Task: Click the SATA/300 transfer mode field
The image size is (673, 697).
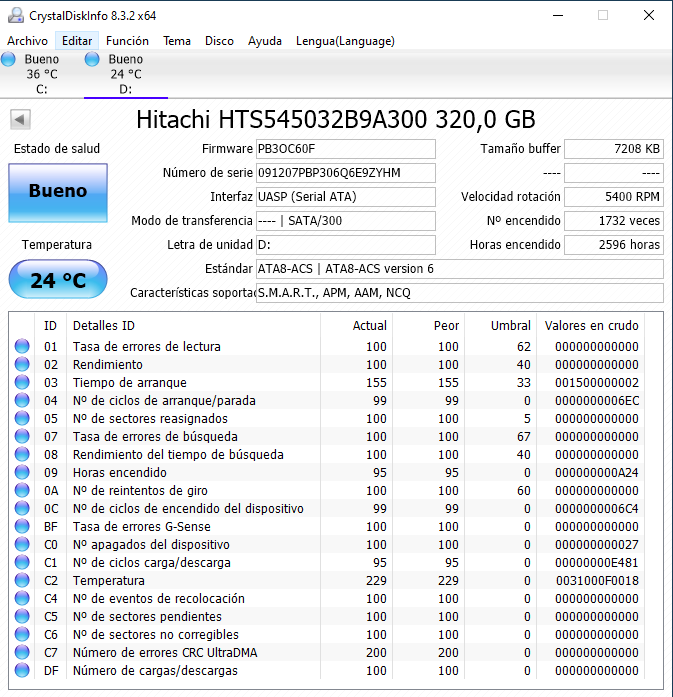Action: coord(345,221)
